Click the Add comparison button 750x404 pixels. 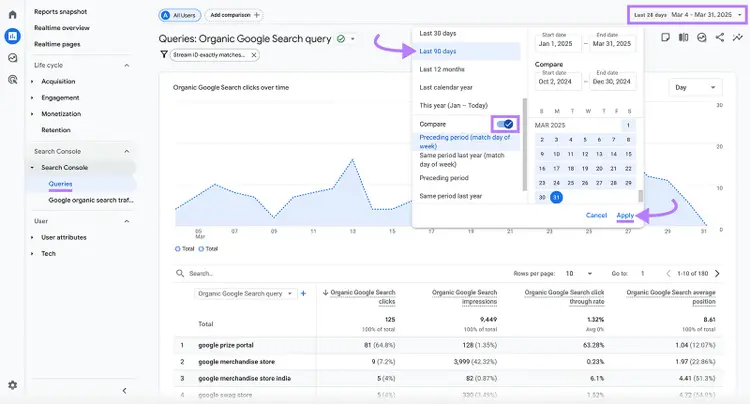point(234,15)
